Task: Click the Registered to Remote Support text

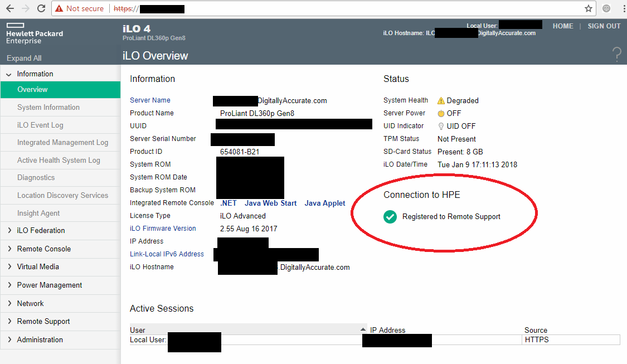Action: 451,216
